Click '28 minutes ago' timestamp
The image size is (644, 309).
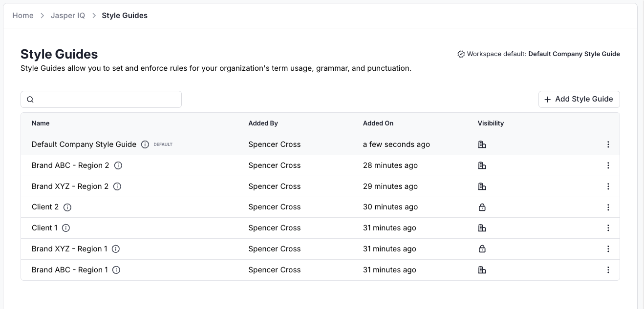click(x=390, y=165)
